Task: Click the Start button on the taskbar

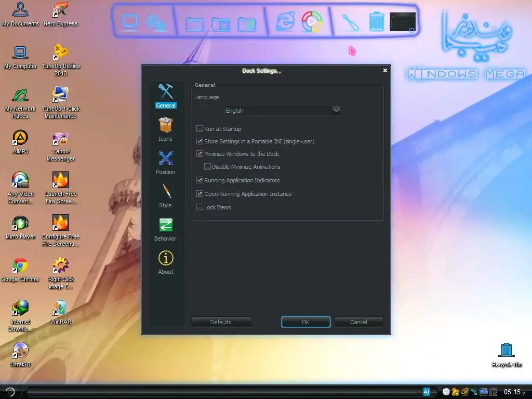Action: [x=10, y=392]
